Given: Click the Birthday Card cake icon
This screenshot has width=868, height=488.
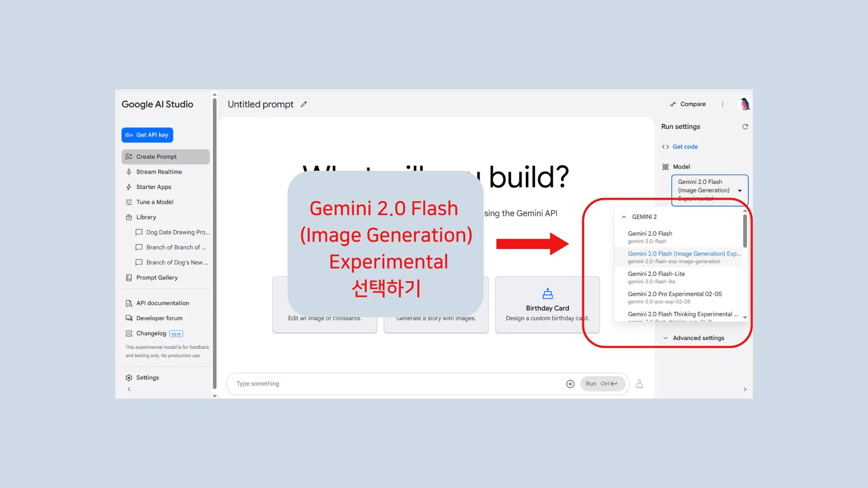Looking at the screenshot, I should tap(547, 294).
